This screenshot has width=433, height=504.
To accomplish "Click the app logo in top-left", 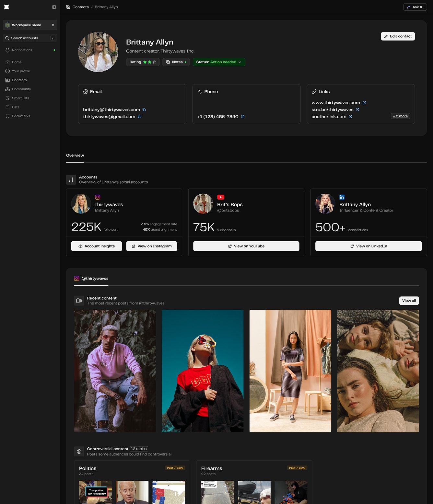I will pyautogui.click(x=6, y=7).
